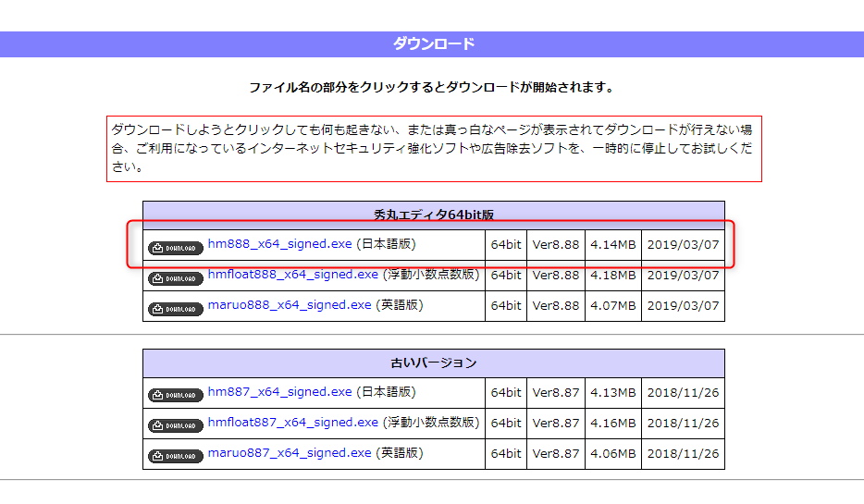Click the red-bordered security software notice text
The width and height of the screenshot is (864, 504).
point(434,148)
